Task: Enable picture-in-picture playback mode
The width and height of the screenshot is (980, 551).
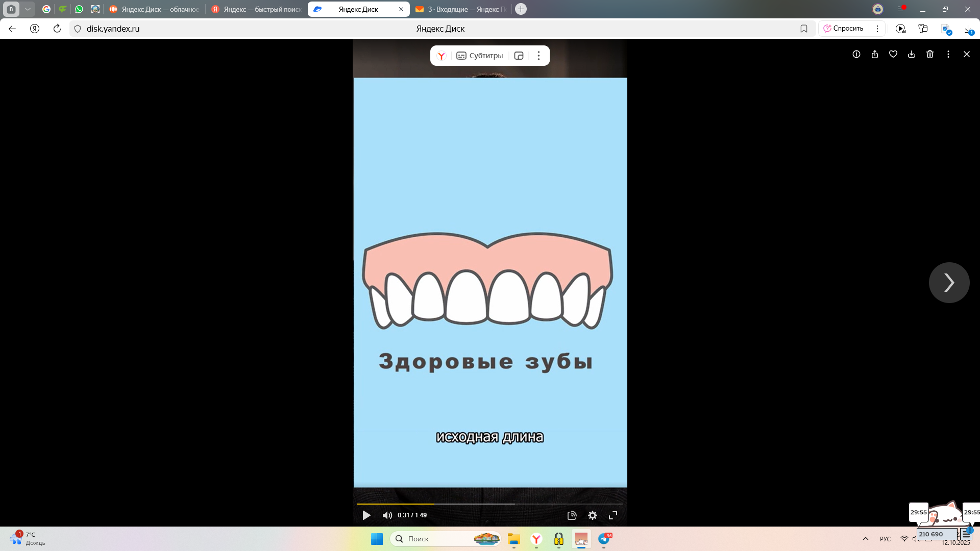Action: click(x=519, y=55)
